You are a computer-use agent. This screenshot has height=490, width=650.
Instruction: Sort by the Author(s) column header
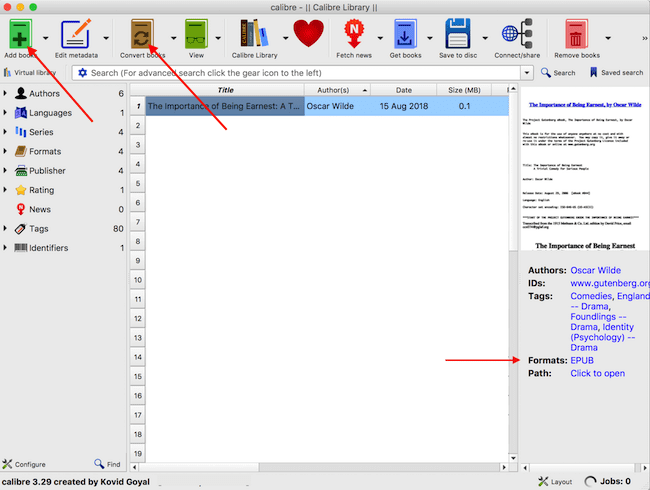[337, 90]
